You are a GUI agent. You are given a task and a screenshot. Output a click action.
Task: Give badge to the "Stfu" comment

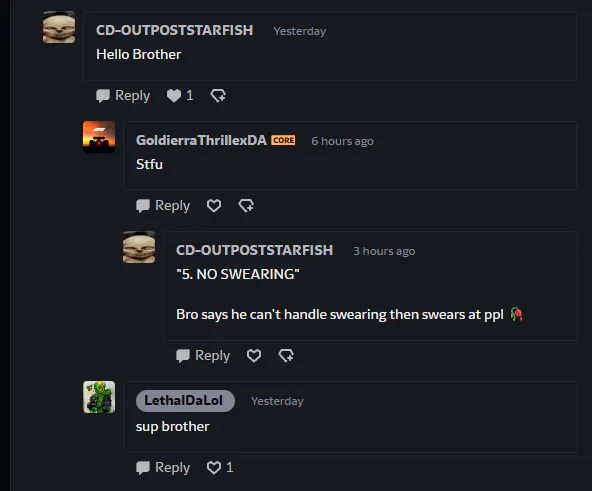[246, 205]
